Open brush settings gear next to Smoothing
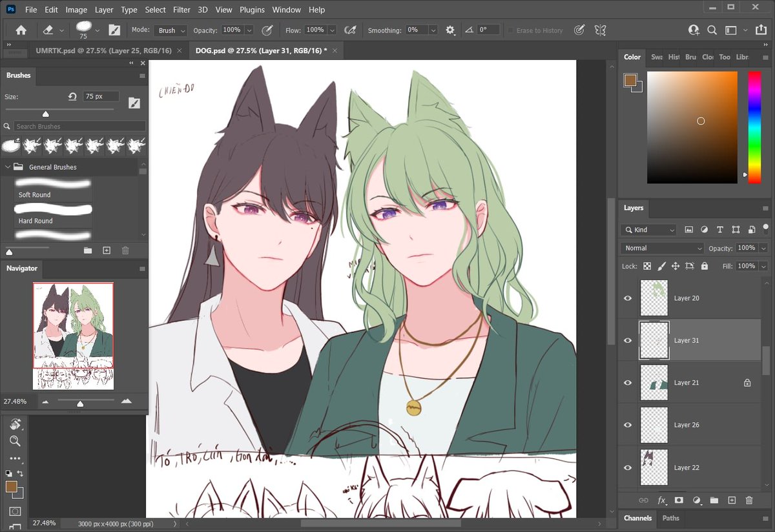Viewport: 775px width, 532px height. 450,30
